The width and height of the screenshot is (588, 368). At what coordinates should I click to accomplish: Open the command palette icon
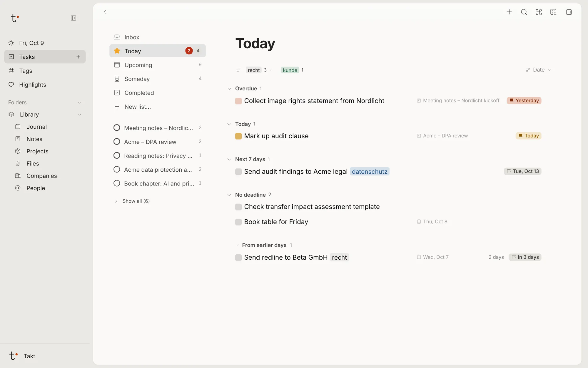pyautogui.click(x=539, y=12)
